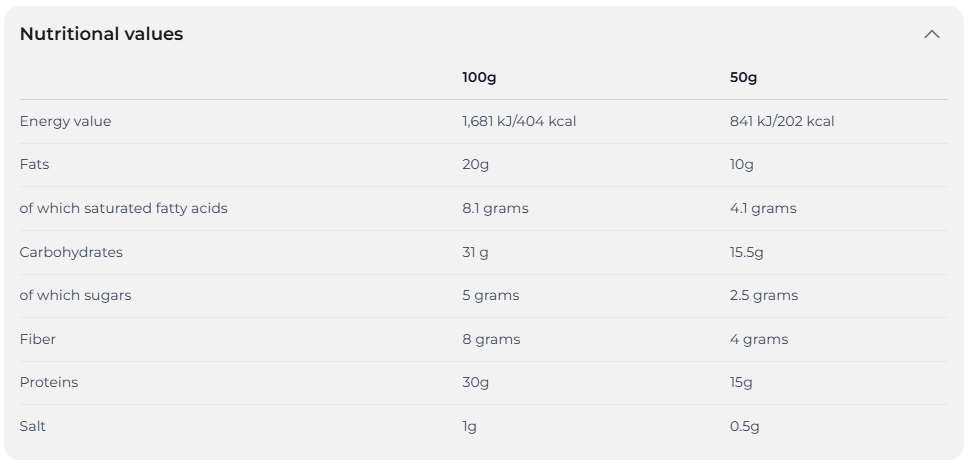Click the 20g fats value
The image size is (970, 466).
[x=475, y=164]
